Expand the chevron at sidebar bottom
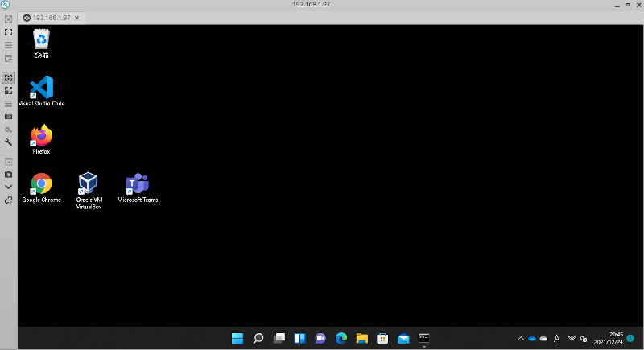The width and height of the screenshot is (644, 350). tap(8, 187)
